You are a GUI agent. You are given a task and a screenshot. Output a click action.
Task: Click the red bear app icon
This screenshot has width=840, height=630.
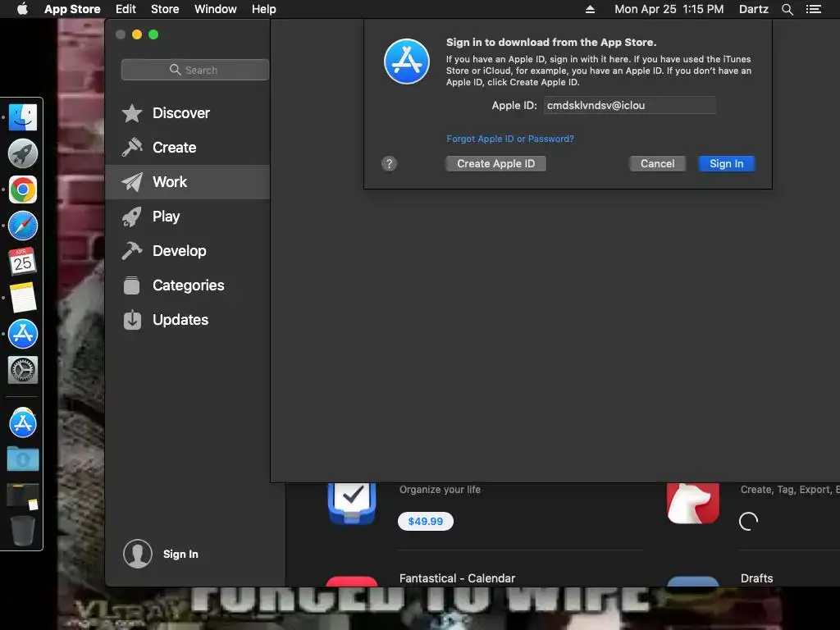click(693, 503)
